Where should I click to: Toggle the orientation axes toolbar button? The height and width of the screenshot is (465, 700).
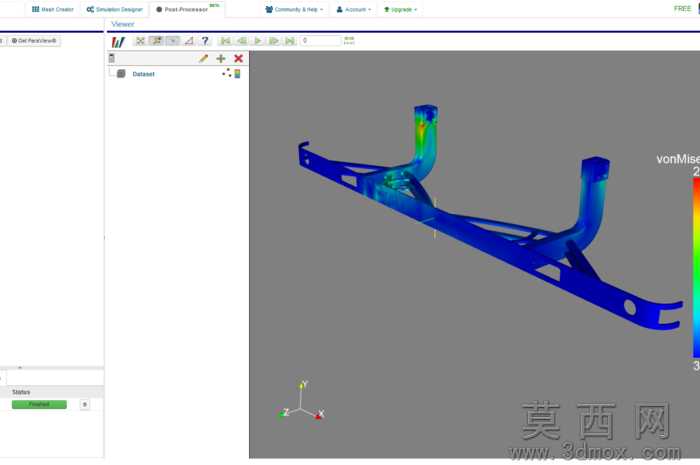(x=157, y=41)
